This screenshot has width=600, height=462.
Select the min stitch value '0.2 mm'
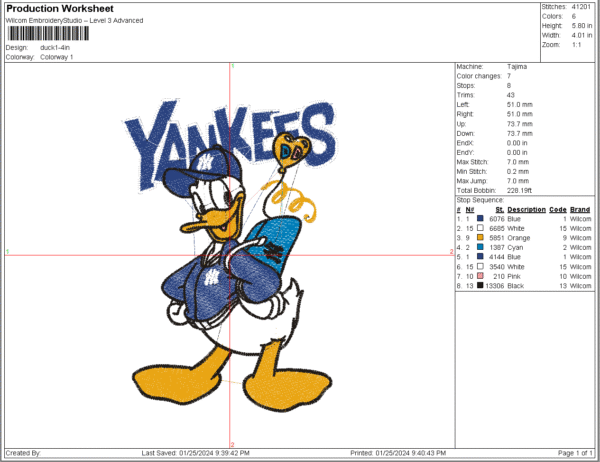pyautogui.click(x=518, y=172)
